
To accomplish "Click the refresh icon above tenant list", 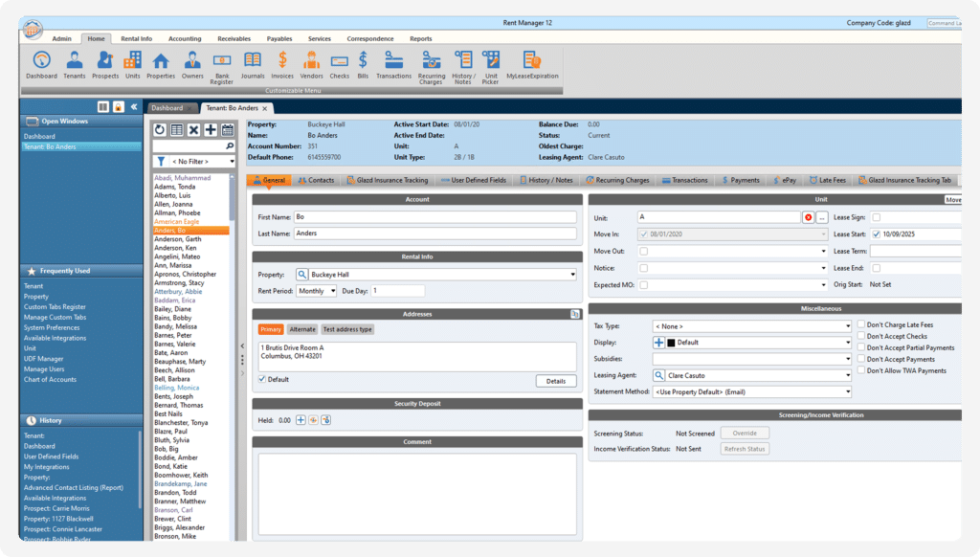I will [160, 129].
